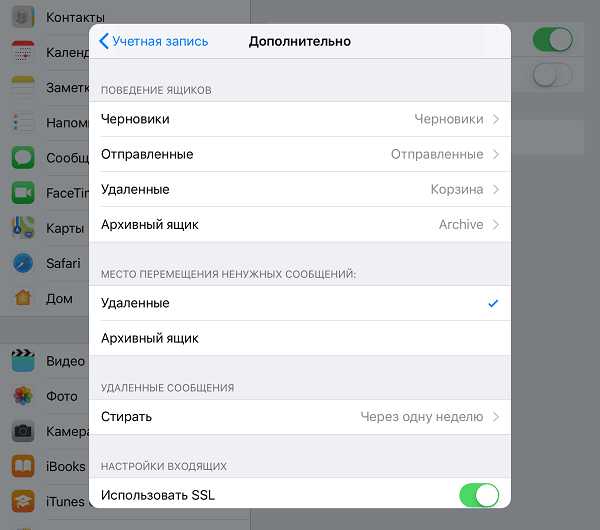Image resolution: width=600 pixels, height=530 pixels.
Task: Expand the Черновики mailbox setting
Action: (300, 119)
